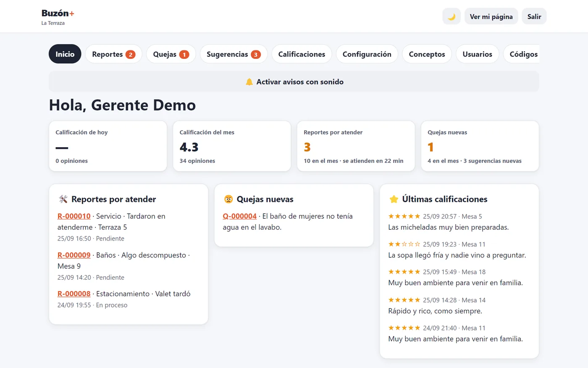The width and height of the screenshot is (588, 368).
Task: Click the '25/09 16:50 · Pendiente' status line
Action: pos(91,238)
